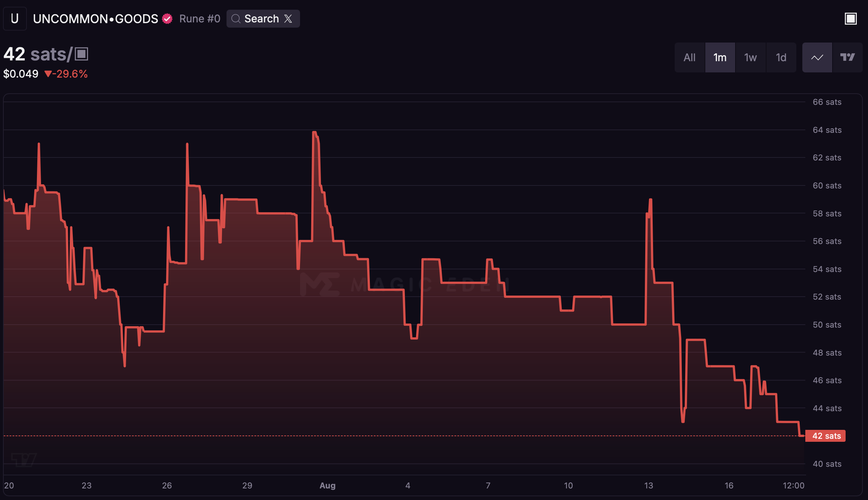
Task: Click the Rune #0 label
Action: tap(200, 19)
